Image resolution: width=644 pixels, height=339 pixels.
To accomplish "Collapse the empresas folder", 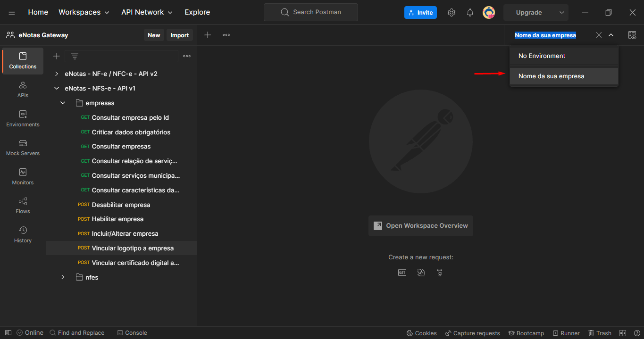I will [63, 103].
